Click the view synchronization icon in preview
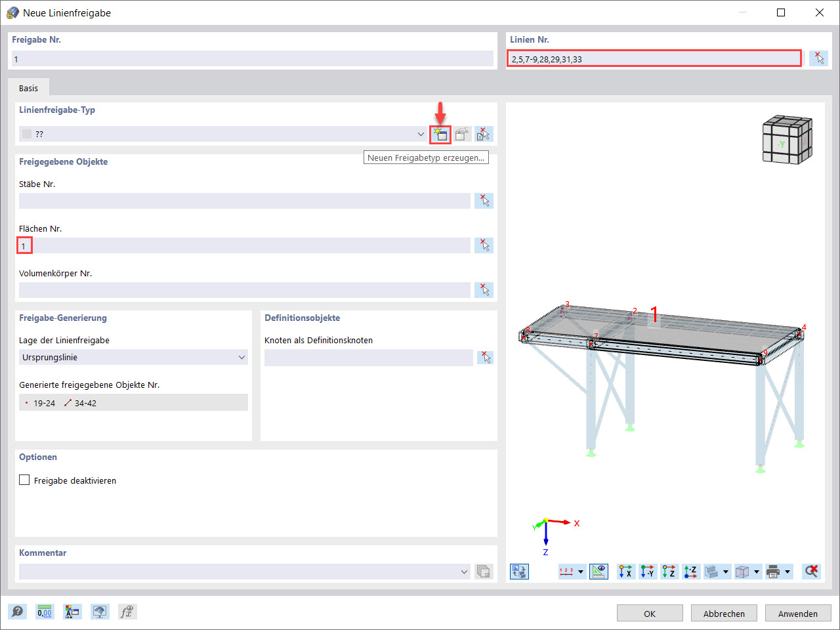The width and height of the screenshot is (840, 630). 519,572
